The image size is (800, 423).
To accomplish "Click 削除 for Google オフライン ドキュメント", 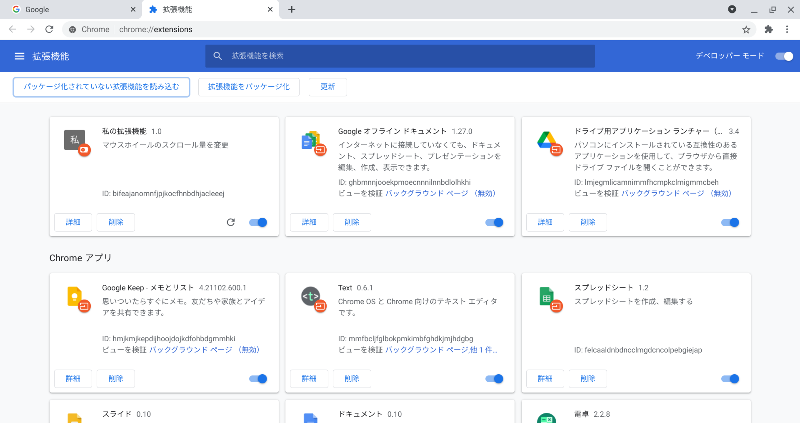I will [x=352, y=222].
